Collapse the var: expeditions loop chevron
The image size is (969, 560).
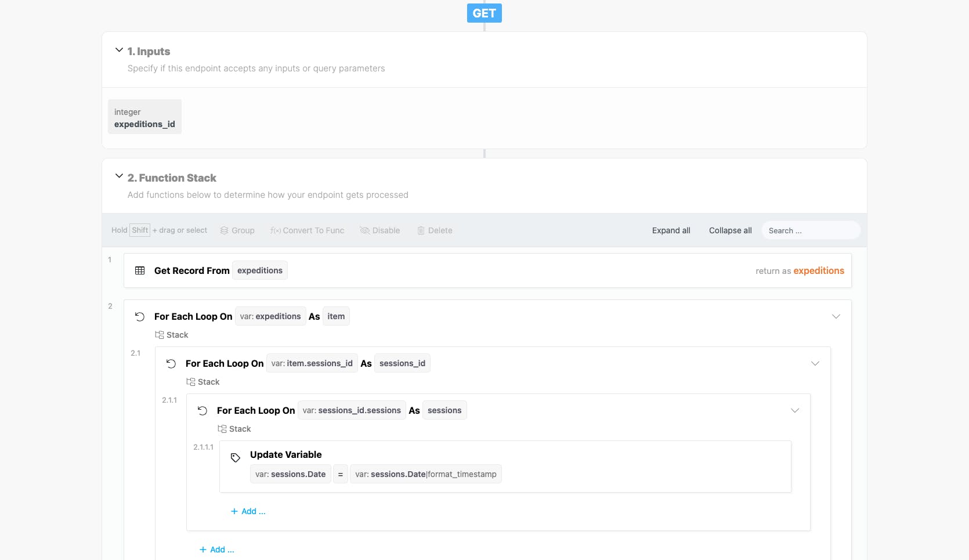[836, 317]
